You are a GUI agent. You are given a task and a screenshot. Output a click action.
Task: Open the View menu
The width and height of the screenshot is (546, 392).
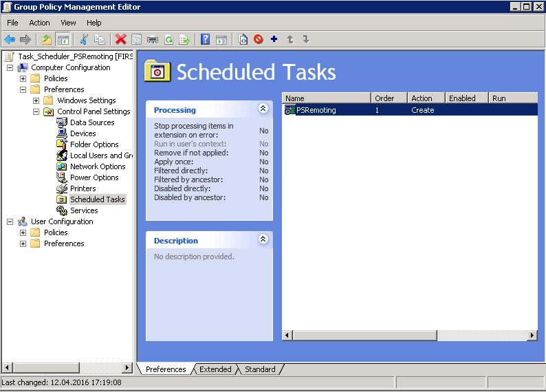click(x=68, y=23)
